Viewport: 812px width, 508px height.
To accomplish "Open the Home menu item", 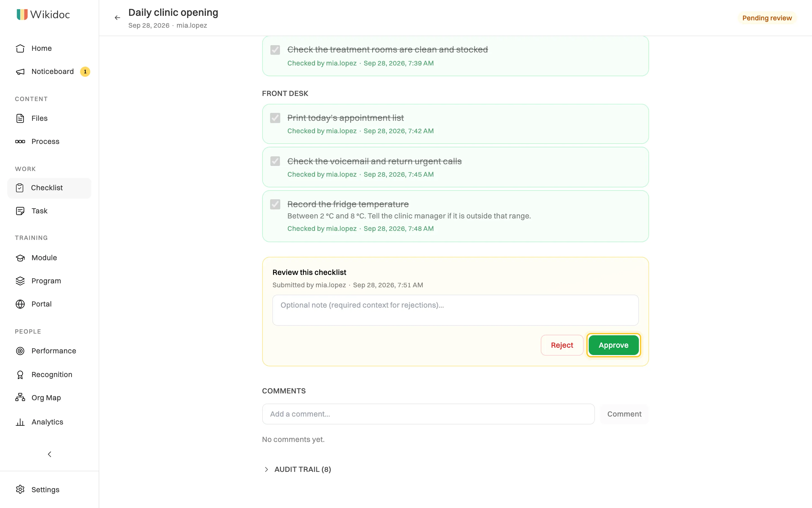I will pos(49,48).
